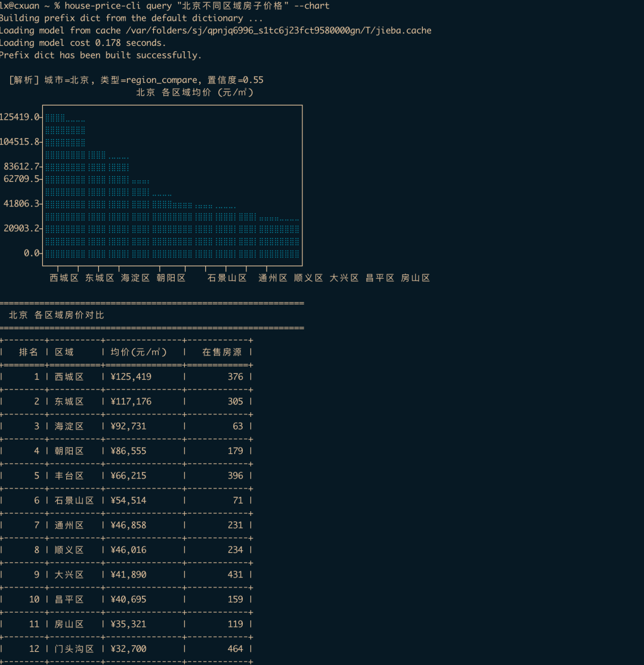Screen dimensions: 644x665
Task: Click the chart title 北京 各区域均价
Action: (x=194, y=92)
